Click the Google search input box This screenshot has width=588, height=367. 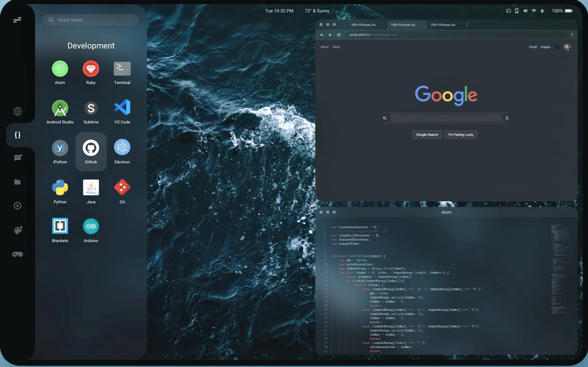pyautogui.click(x=446, y=118)
